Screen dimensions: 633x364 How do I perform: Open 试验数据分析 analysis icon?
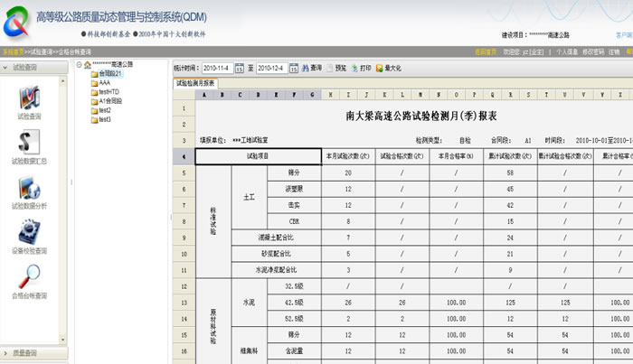29,189
